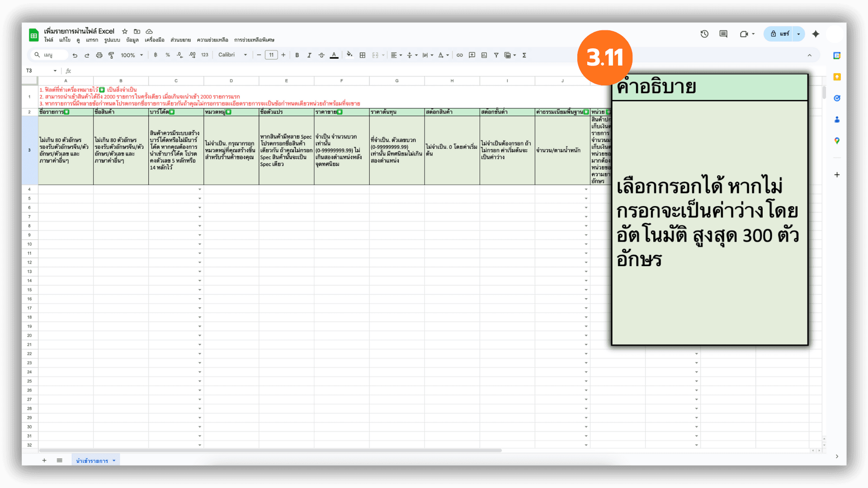The height and width of the screenshot is (488, 868).
Task: Open the Functions sigma icon
Action: tap(524, 55)
